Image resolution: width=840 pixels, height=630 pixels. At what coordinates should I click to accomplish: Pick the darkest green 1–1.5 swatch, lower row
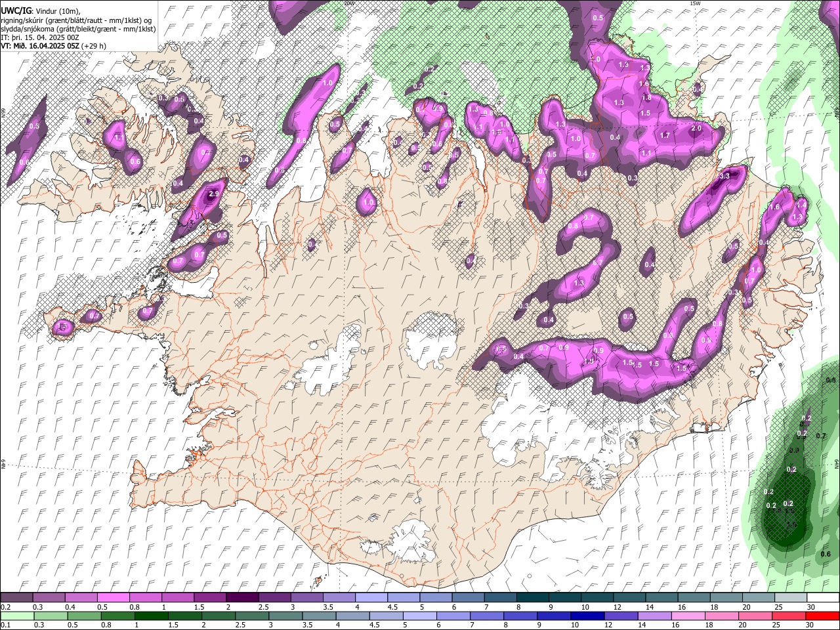pos(151,616)
